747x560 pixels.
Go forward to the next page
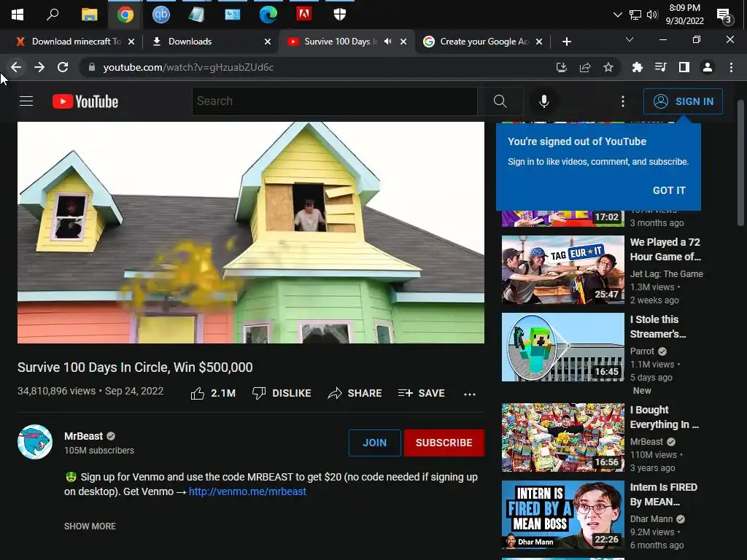(39, 67)
